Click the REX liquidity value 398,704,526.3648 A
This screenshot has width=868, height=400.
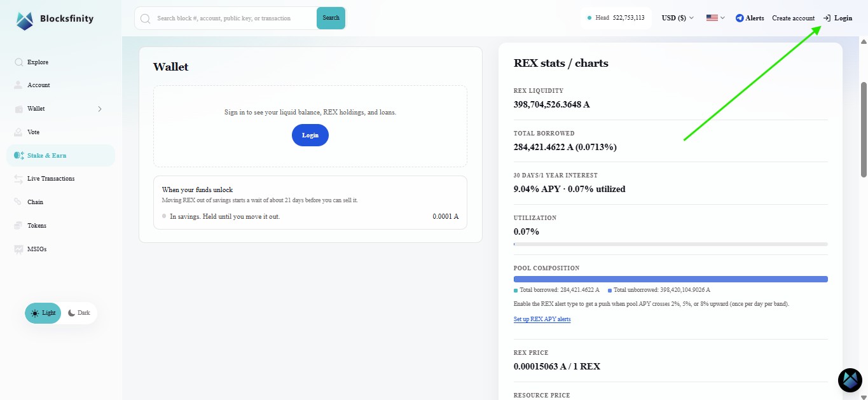[x=551, y=104]
